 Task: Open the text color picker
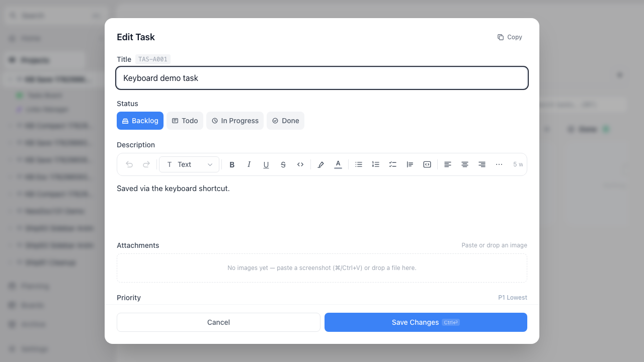(338, 164)
